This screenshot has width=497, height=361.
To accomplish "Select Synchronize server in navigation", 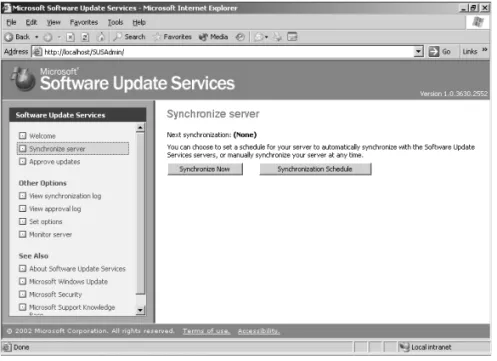I will [73, 149].
